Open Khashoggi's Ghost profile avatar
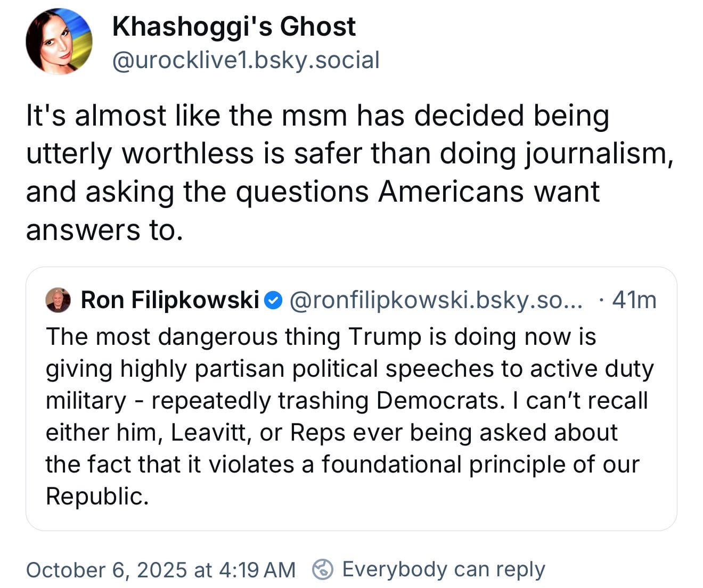Screen dimensions: 703x588 coord(59,42)
